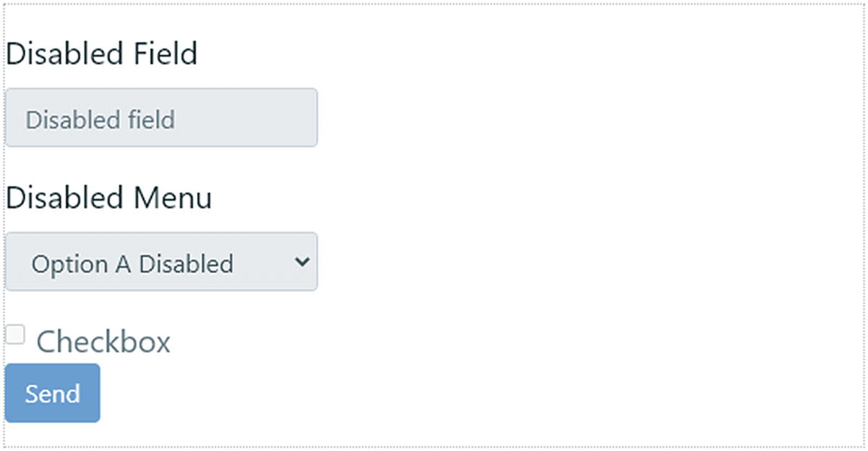
Task: Click the empty right side of the text field
Action: point(260,118)
